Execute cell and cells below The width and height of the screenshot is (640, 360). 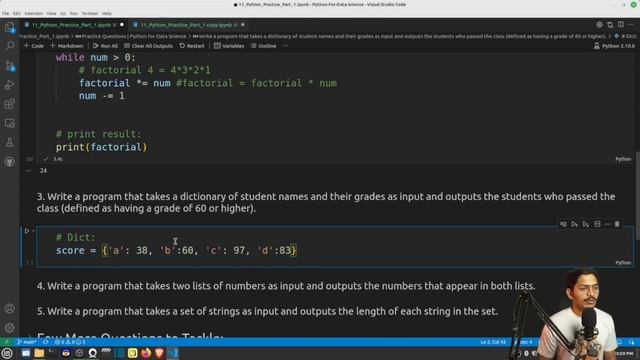click(586, 224)
